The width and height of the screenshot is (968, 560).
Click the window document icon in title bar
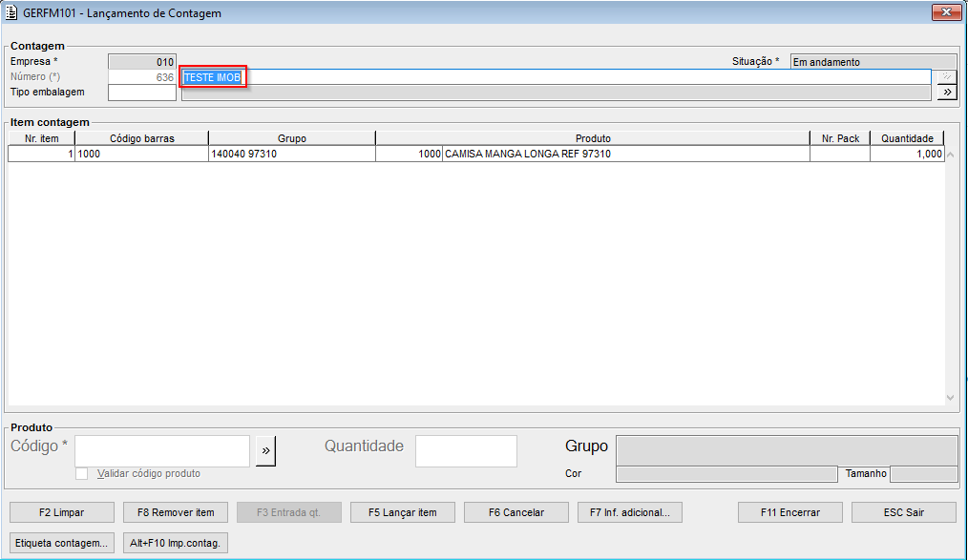[11, 12]
